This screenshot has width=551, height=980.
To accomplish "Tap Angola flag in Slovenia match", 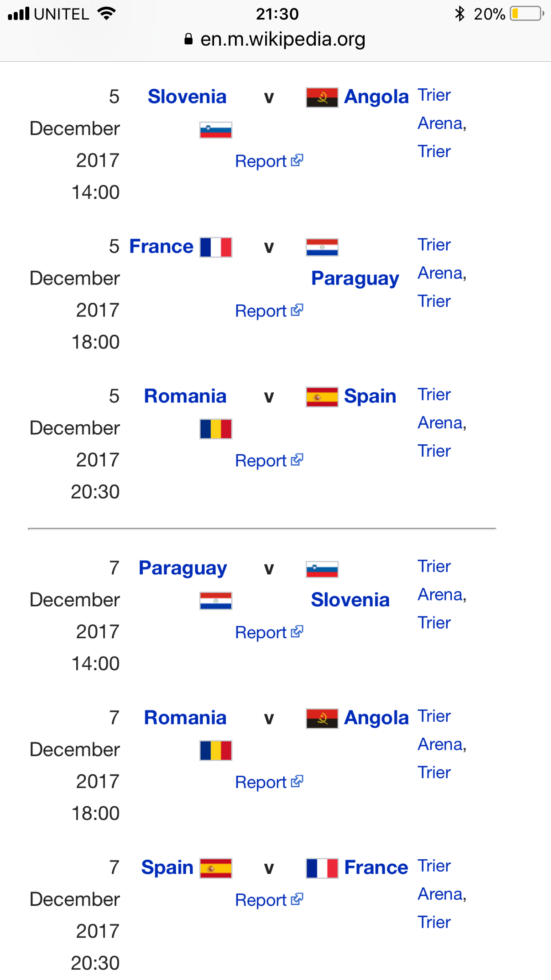I will tap(322, 97).
